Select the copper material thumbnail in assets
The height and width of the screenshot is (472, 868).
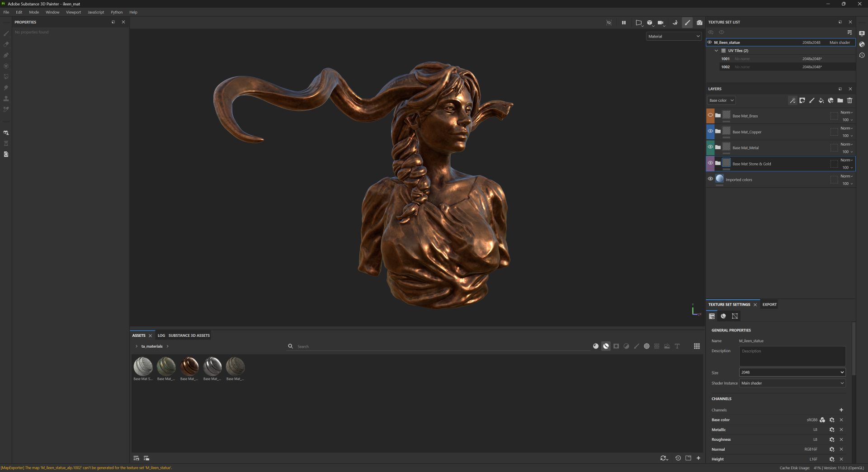point(189,366)
